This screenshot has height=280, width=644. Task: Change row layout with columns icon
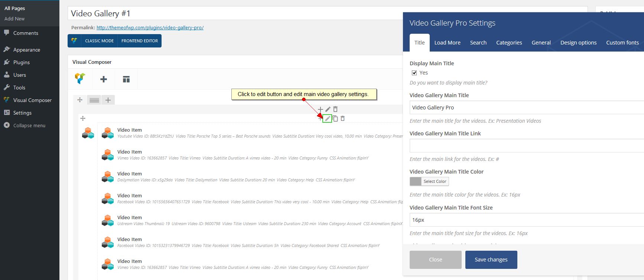tap(94, 100)
